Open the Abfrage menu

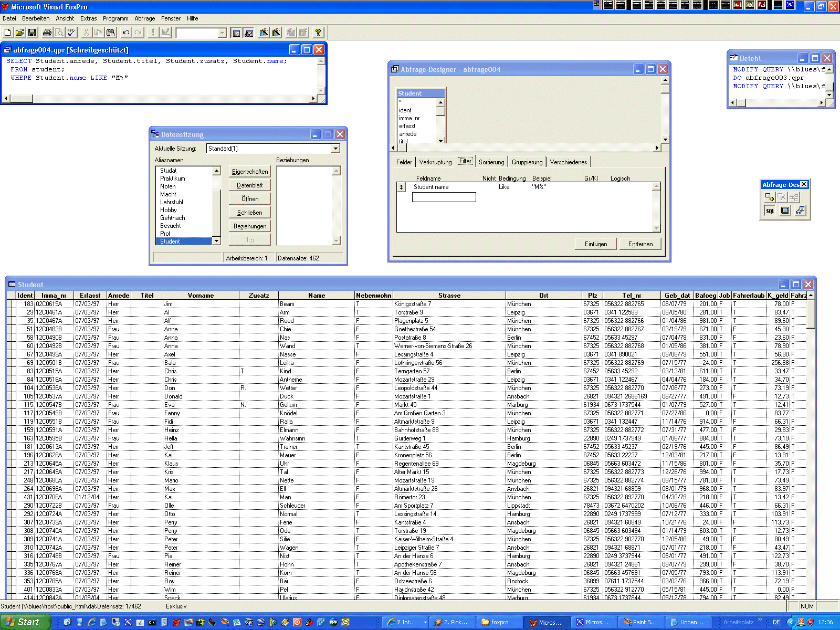pos(145,18)
